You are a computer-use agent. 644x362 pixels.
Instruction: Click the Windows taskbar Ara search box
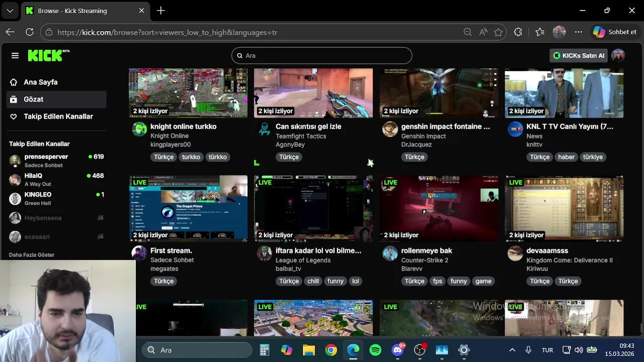(x=197, y=350)
